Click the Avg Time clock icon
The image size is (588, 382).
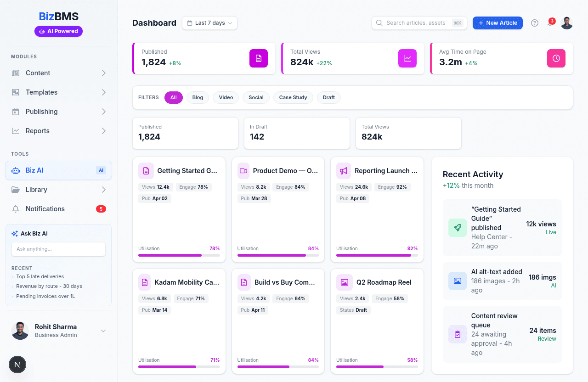point(556,58)
